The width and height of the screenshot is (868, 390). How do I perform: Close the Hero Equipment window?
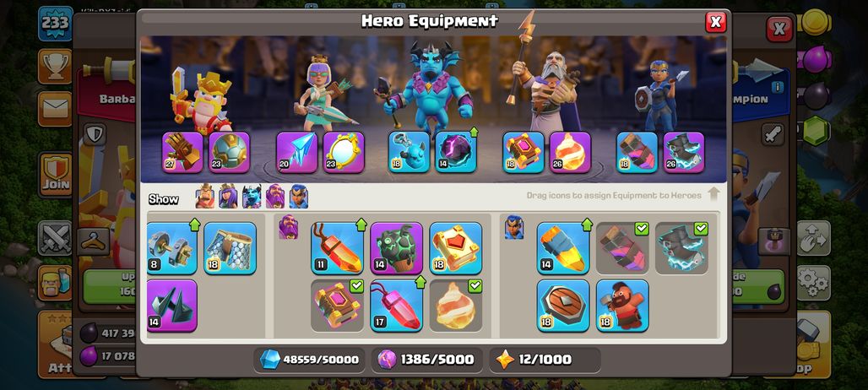(716, 22)
